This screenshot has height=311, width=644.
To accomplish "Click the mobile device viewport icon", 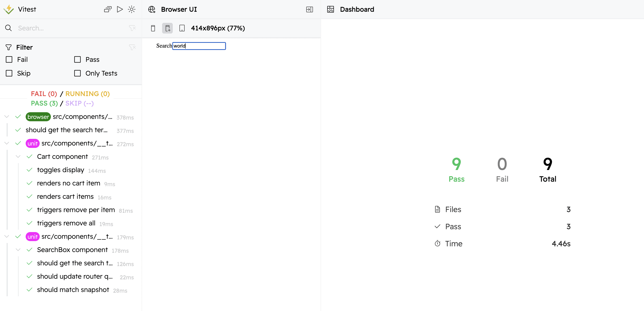I will 153,28.
